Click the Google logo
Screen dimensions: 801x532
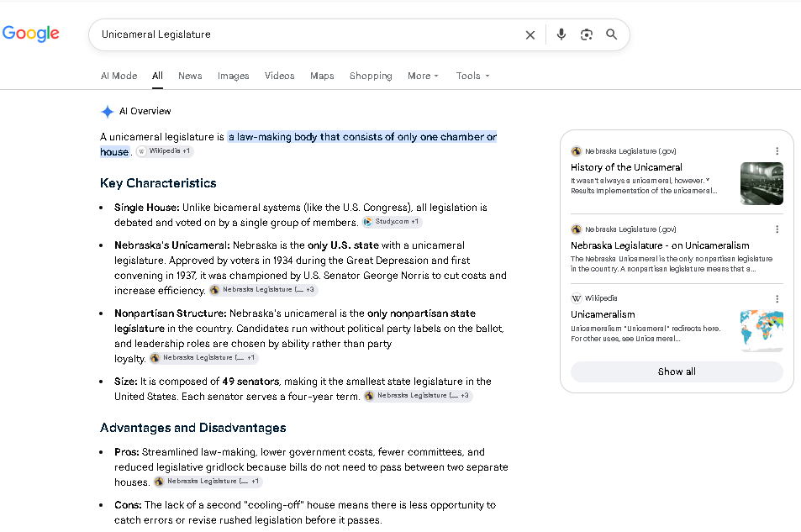[x=30, y=34]
